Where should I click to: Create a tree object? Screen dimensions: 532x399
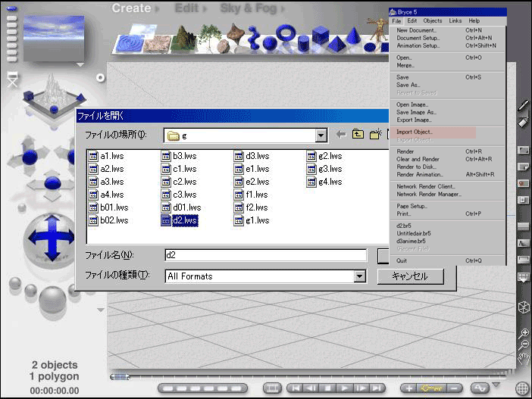click(x=210, y=37)
